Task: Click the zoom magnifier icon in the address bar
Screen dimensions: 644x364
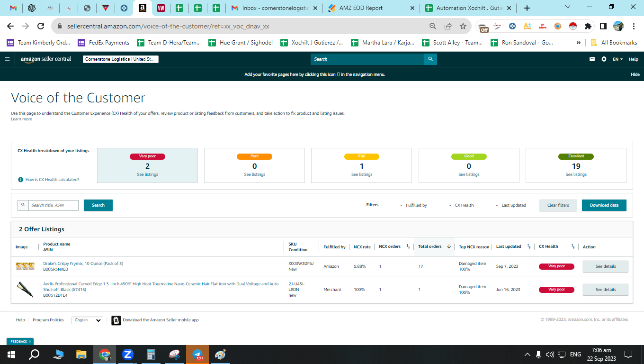Action: [433, 26]
